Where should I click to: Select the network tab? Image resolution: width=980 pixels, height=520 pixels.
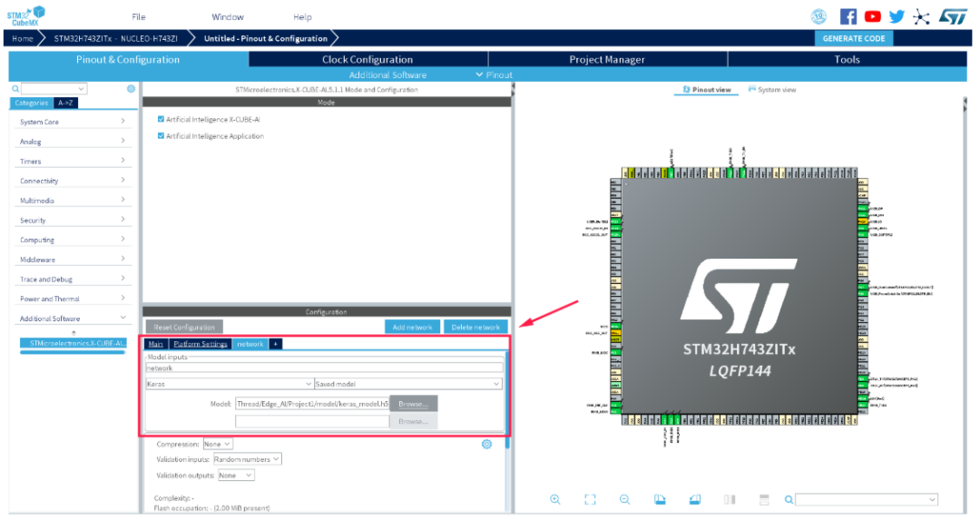250,344
